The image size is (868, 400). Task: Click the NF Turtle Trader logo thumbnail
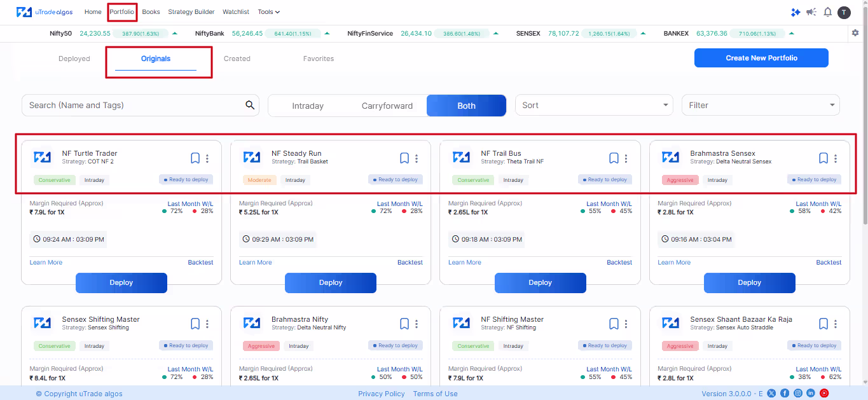coord(43,157)
